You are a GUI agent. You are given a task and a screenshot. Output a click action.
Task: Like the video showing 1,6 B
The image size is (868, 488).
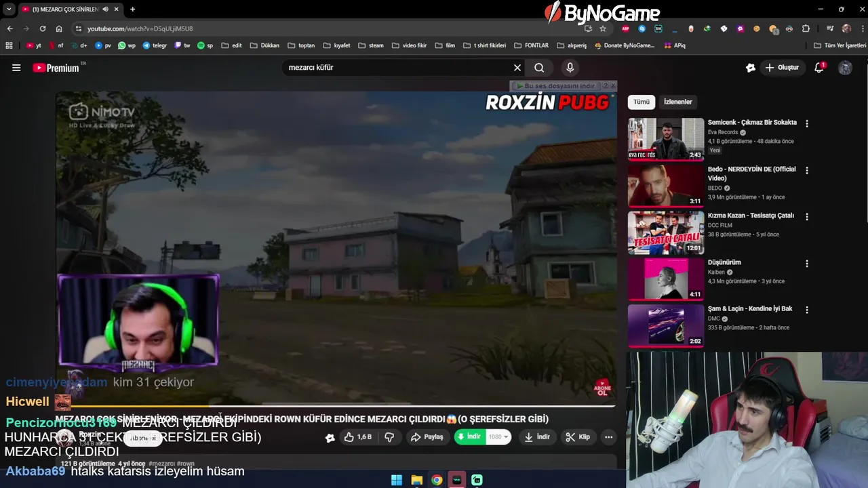point(359,437)
